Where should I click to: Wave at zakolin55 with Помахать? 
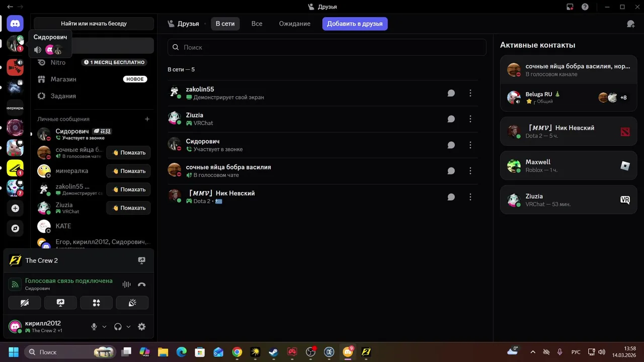[128, 190]
